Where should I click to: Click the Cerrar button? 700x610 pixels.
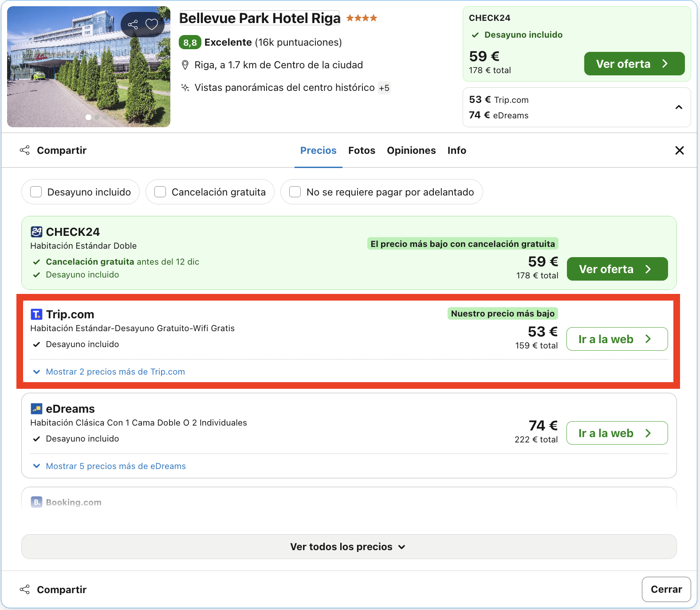666,590
